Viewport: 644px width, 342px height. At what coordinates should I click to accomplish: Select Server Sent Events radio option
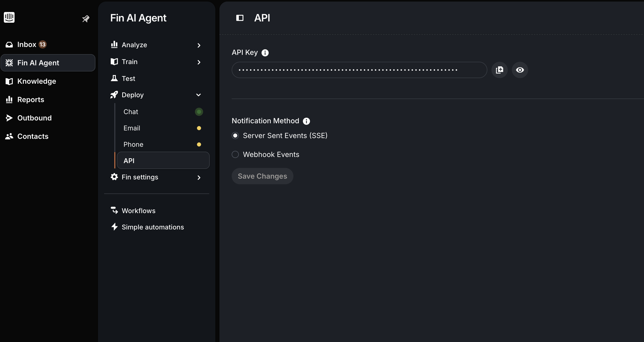[x=235, y=136]
